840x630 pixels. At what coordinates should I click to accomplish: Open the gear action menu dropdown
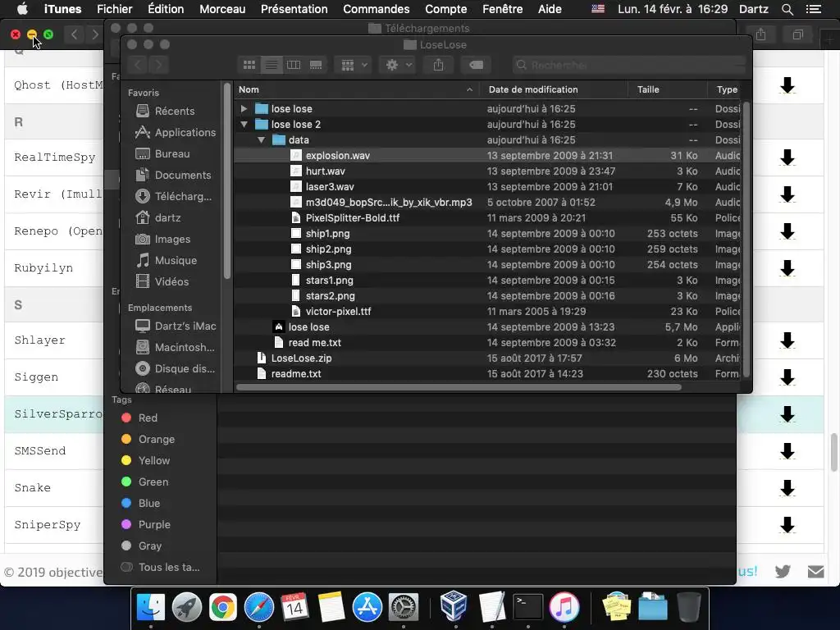(398, 65)
